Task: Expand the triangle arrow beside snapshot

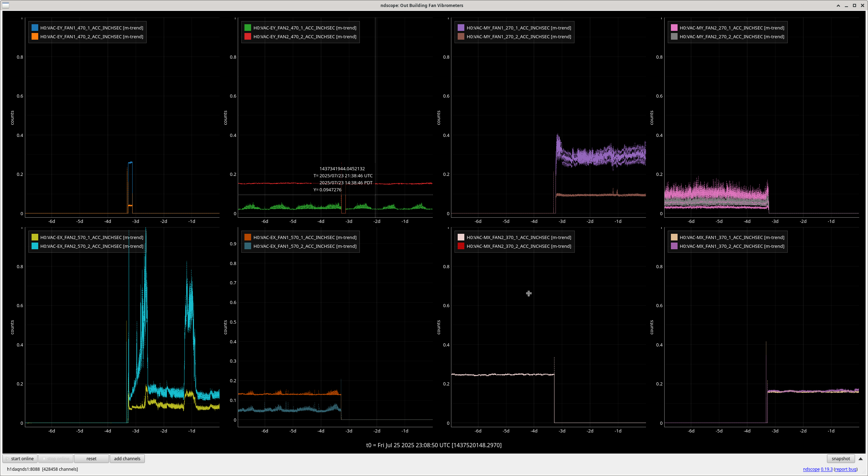Action: click(x=860, y=458)
